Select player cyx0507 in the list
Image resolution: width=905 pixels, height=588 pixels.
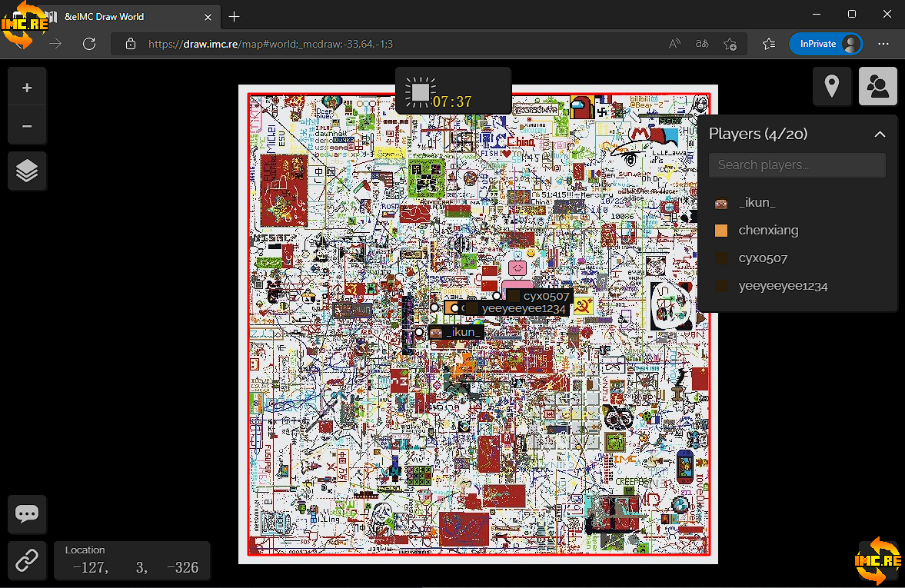(762, 258)
